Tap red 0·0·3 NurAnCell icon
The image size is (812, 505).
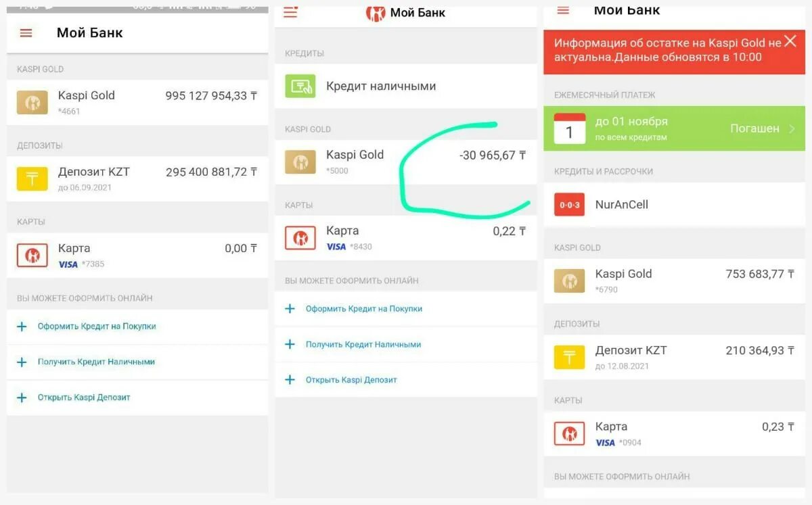[x=569, y=204]
